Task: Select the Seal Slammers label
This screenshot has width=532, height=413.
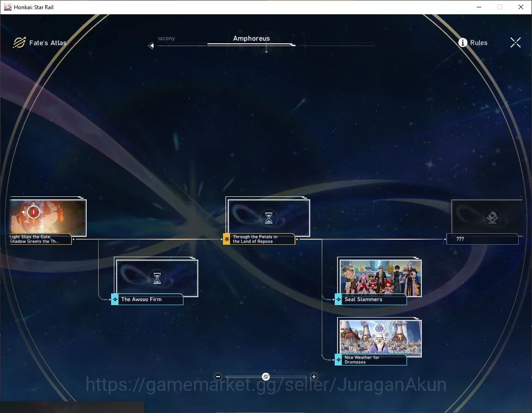Action: 374,299
